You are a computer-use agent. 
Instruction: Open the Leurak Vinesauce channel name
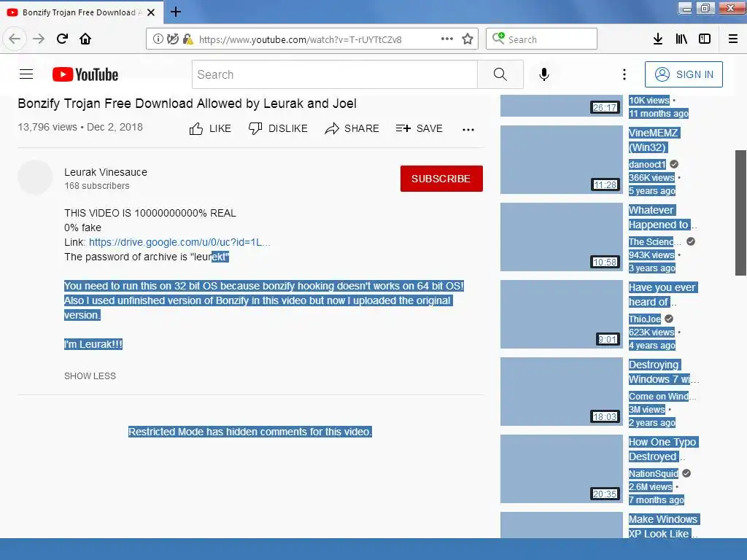pyautogui.click(x=106, y=172)
